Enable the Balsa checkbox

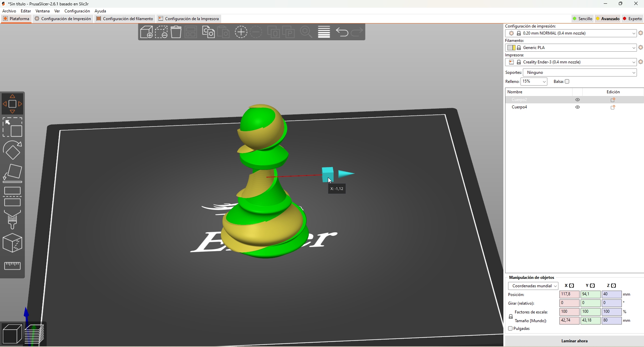click(x=567, y=82)
